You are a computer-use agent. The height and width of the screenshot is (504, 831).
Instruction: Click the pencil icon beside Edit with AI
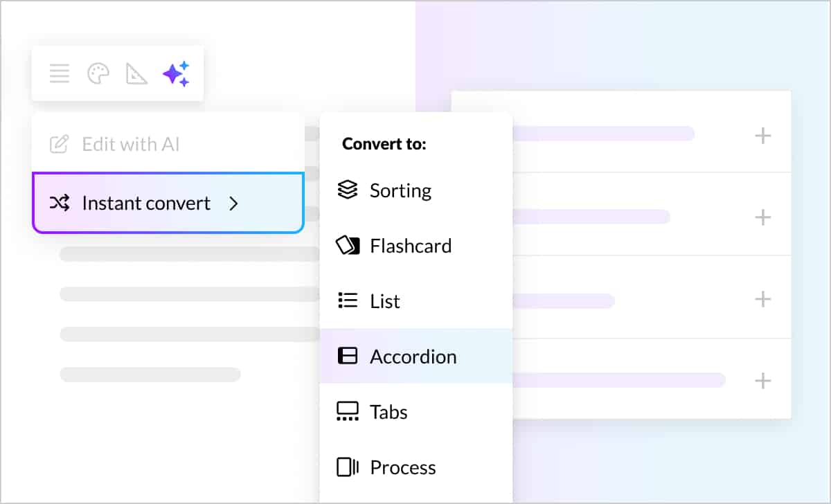[x=59, y=144]
